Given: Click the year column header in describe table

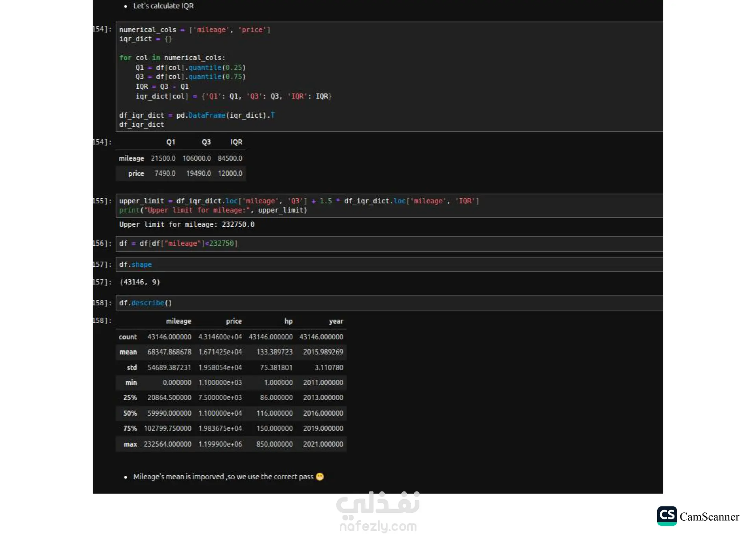Looking at the screenshot, I should point(336,321).
